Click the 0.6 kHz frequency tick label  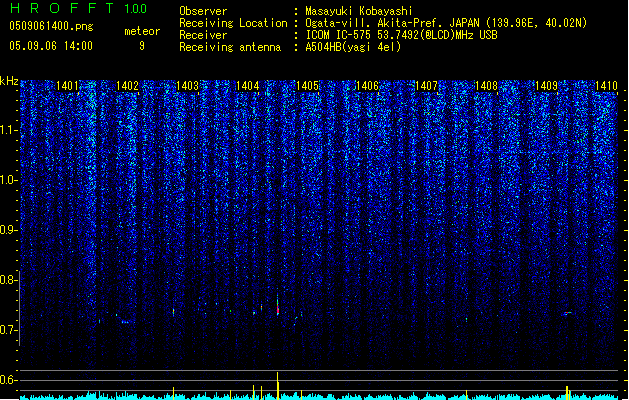[9, 380]
